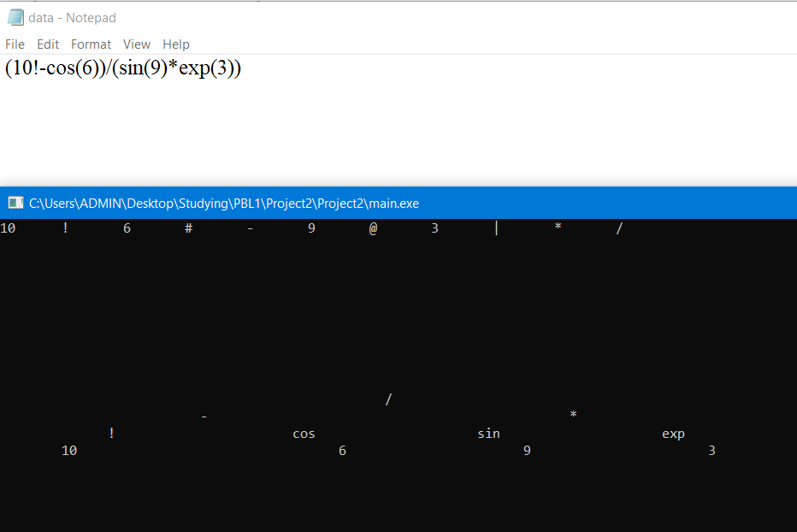The image size is (797, 532).
Task: Click the multiplication node in the expression tree
Action: point(573,415)
